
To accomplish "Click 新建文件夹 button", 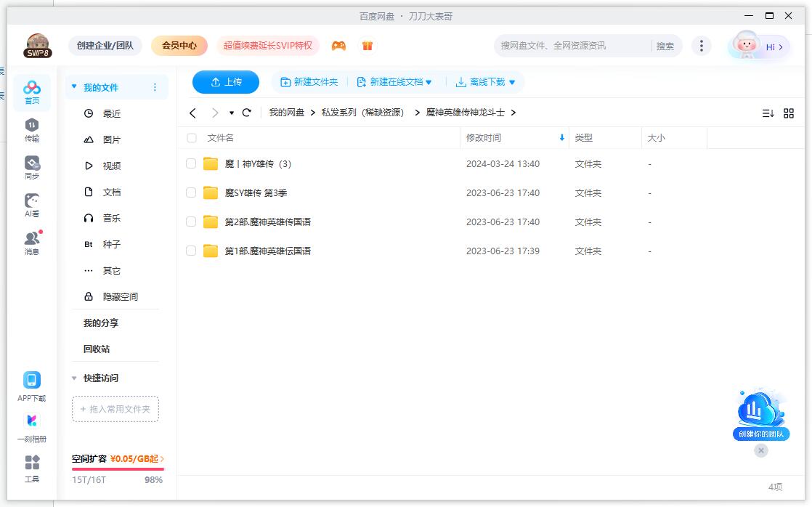I will pos(309,82).
